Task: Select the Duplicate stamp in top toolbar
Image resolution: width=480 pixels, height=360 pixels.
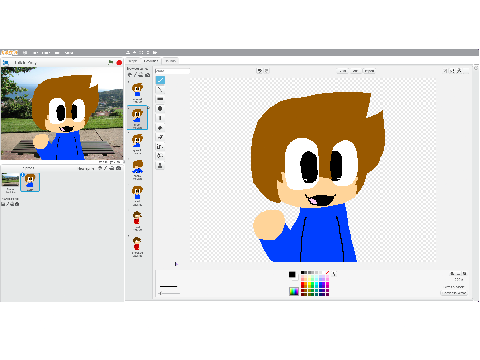Action: pyautogui.click(x=128, y=52)
